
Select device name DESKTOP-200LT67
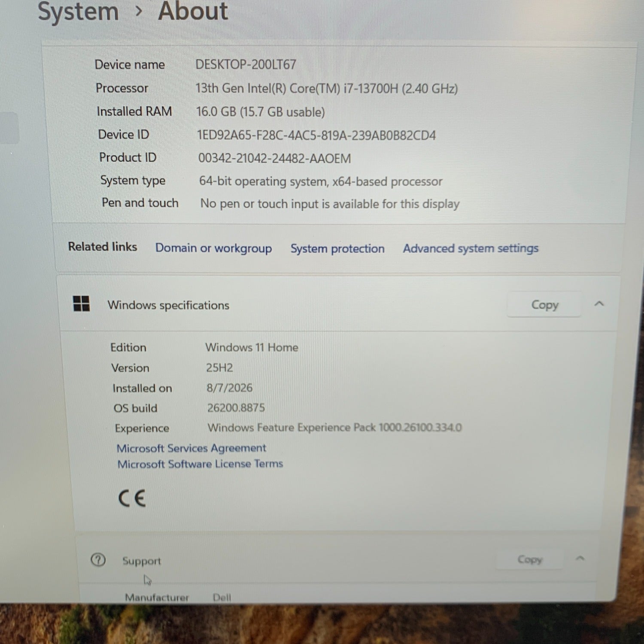[x=246, y=64]
